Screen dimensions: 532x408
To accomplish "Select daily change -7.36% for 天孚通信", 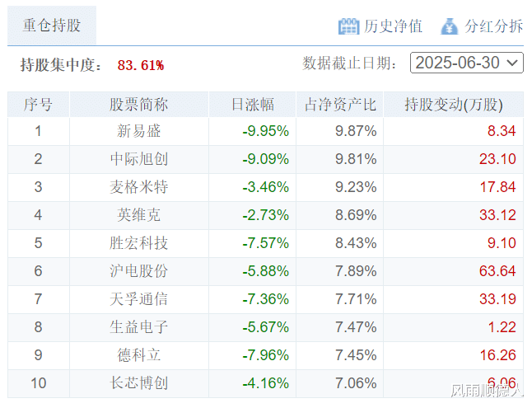I will click(266, 299).
